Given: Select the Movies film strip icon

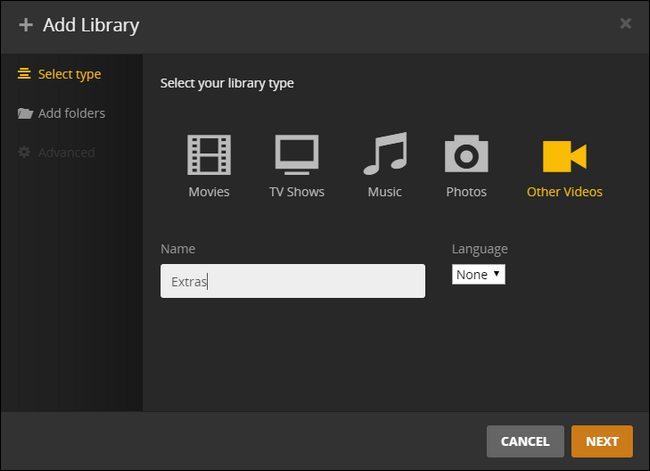Looking at the screenshot, I should [x=209, y=155].
